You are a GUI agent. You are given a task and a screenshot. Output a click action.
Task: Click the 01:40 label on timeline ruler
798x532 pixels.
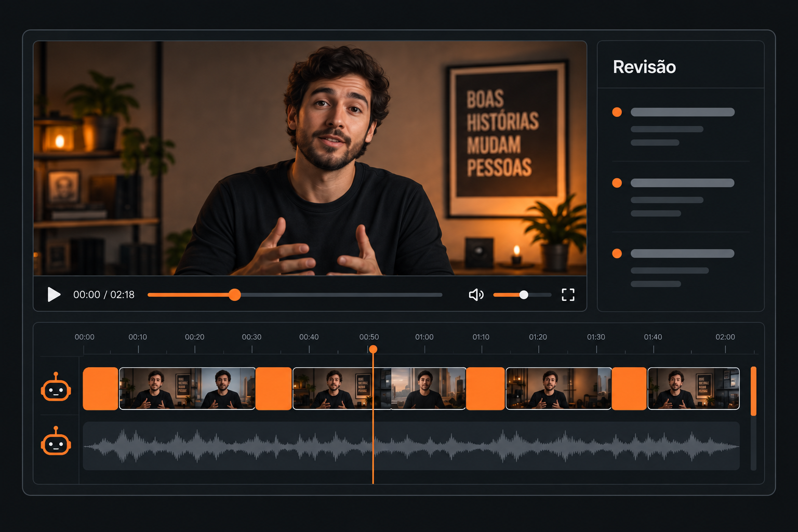(653, 337)
